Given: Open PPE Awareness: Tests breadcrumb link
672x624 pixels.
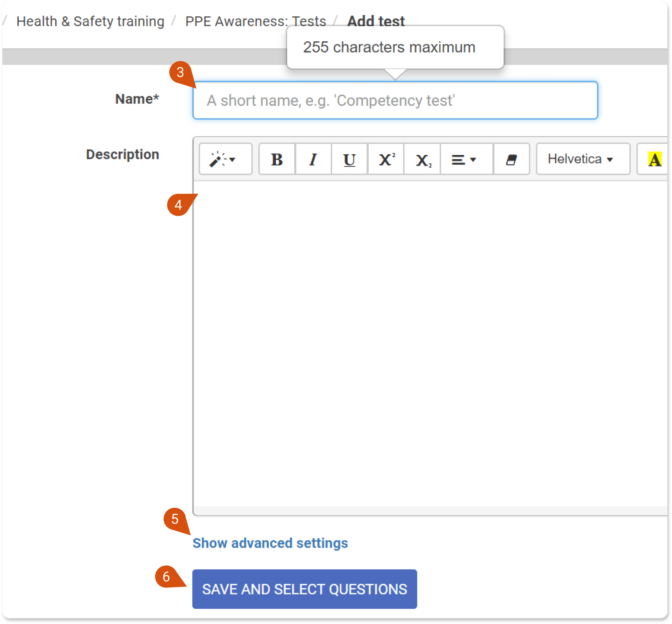Looking at the screenshot, I should click(x=255, y=22).
